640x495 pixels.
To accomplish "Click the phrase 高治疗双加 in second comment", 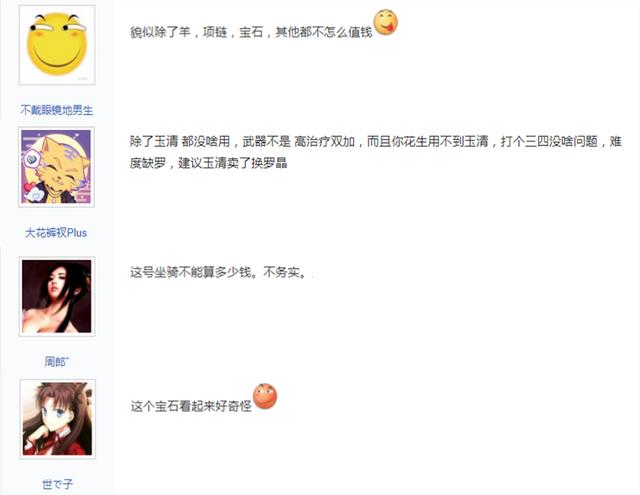I will [x=324, y=142].
